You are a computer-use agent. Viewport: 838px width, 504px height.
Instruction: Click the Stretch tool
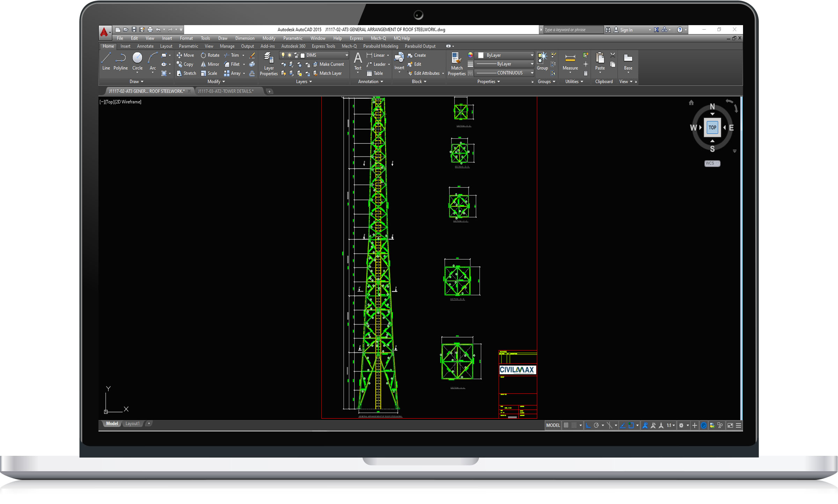(x=186, y=73)
